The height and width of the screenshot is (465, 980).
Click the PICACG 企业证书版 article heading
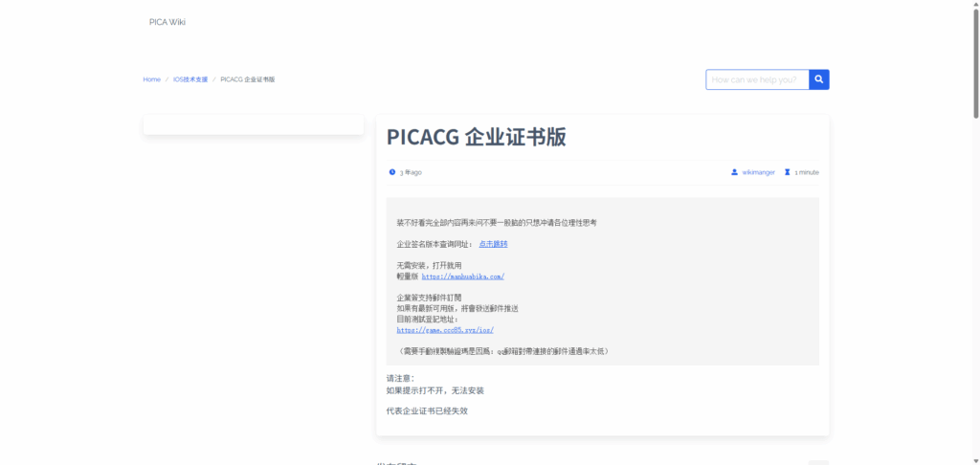pyautogui.click(x=477, y=137)
